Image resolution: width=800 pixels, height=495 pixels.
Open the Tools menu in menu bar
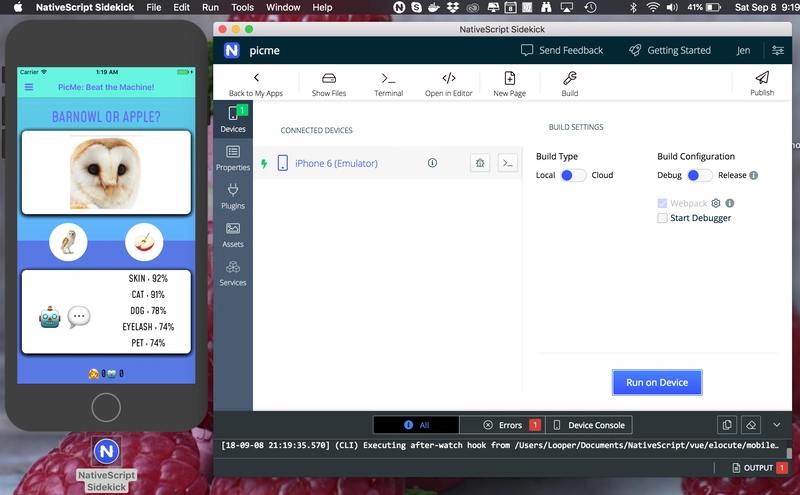click(x=242, y=7)
